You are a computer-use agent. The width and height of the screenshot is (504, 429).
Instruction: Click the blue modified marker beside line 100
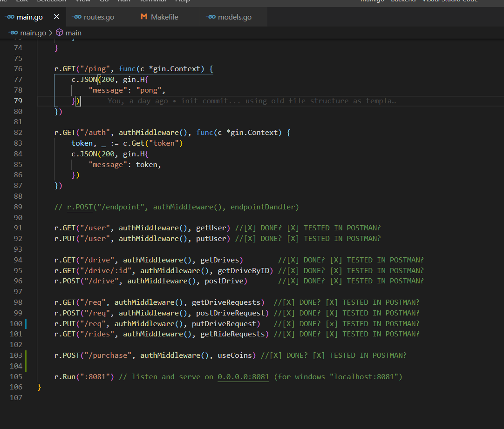pyautogui.click(x=26, y=323)
